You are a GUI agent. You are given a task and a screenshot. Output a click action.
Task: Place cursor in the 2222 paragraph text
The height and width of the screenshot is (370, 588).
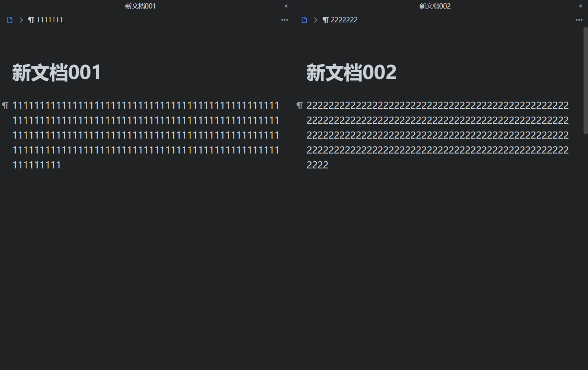[x=438, y=135]
